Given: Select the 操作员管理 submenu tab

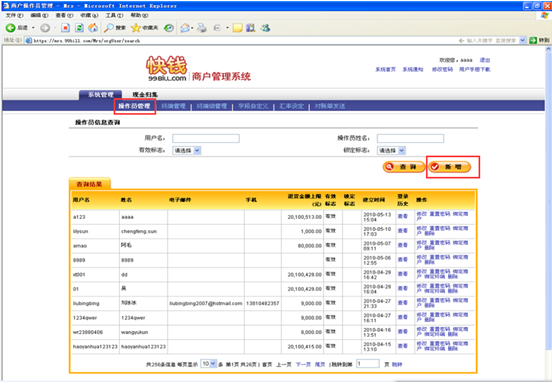Looking at the screenshot, I should [x=134, y=106].
